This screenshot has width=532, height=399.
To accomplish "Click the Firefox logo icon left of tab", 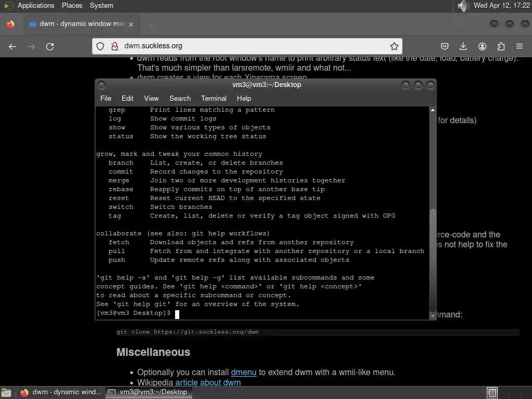I will 10,24.
